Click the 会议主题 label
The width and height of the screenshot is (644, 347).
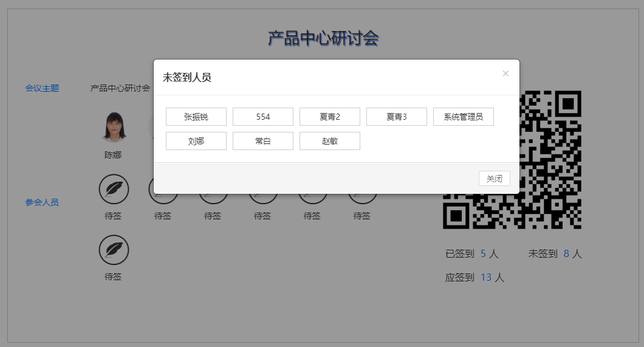pos(42,88)
